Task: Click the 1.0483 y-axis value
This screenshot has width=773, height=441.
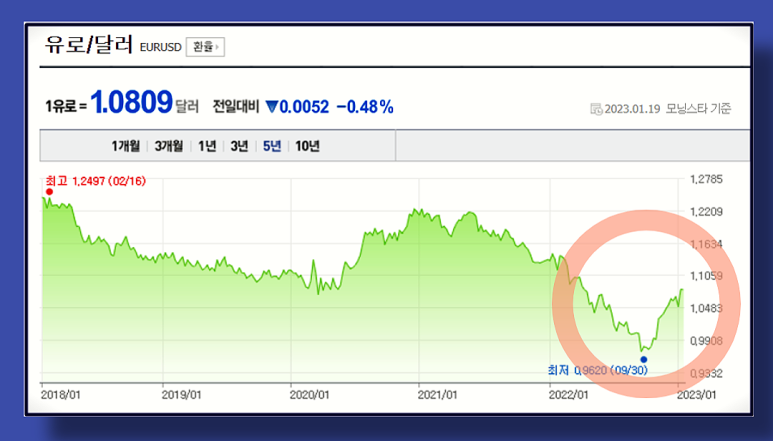Action: point(706,308)
